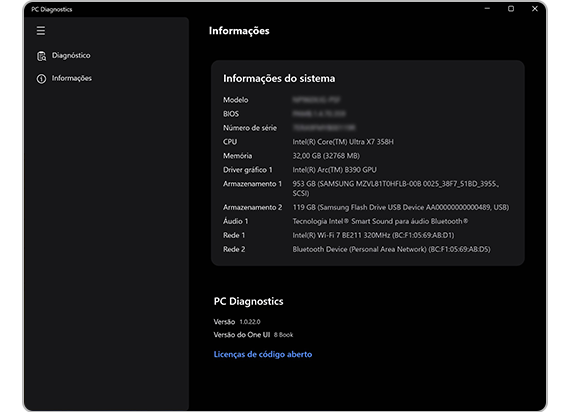Click the Memória label
570x412 pixels.
click(x=237, y=156)
